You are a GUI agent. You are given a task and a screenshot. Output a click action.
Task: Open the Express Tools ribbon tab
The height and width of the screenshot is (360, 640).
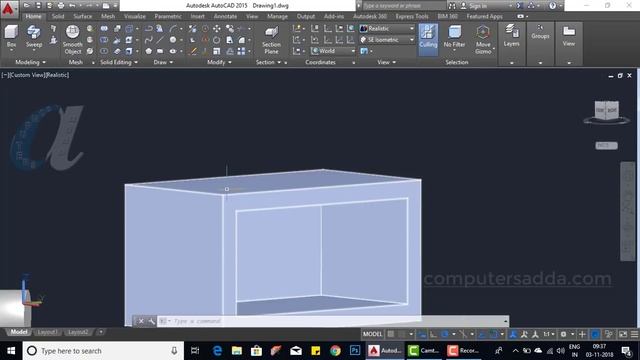412,16
